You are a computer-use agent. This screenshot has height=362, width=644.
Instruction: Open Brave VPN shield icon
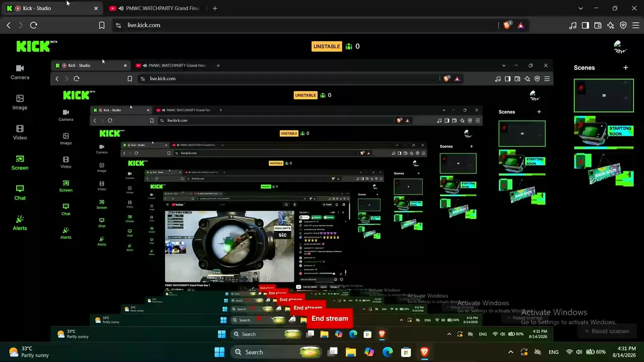coord(623,25)
